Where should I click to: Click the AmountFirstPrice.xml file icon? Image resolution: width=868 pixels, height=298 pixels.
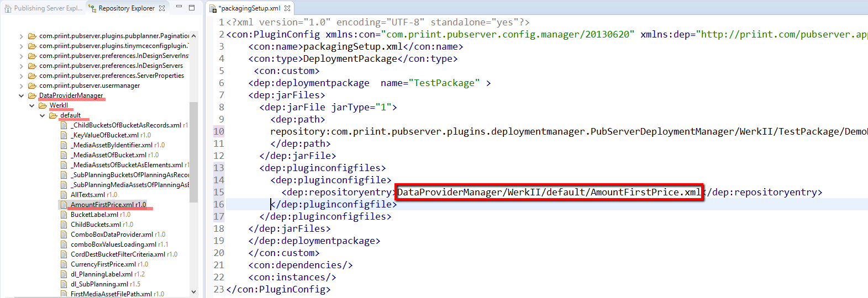click(x=64, y=205)
